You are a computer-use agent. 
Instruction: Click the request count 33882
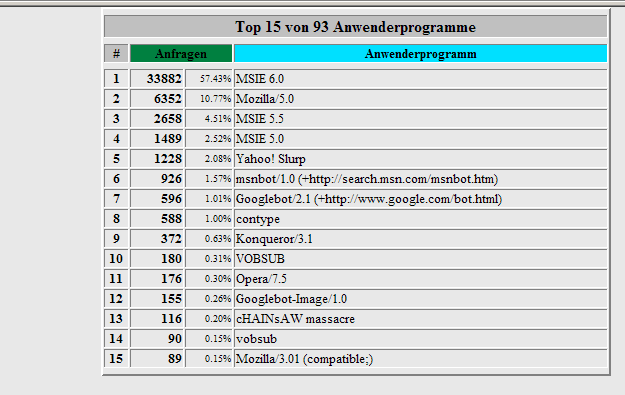pyautogui.click(x=164, y=79)
